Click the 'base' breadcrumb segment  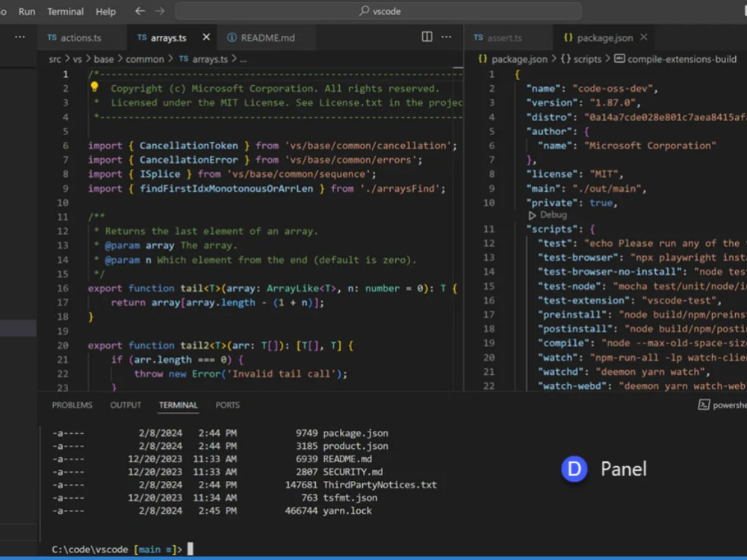(103, 59)
